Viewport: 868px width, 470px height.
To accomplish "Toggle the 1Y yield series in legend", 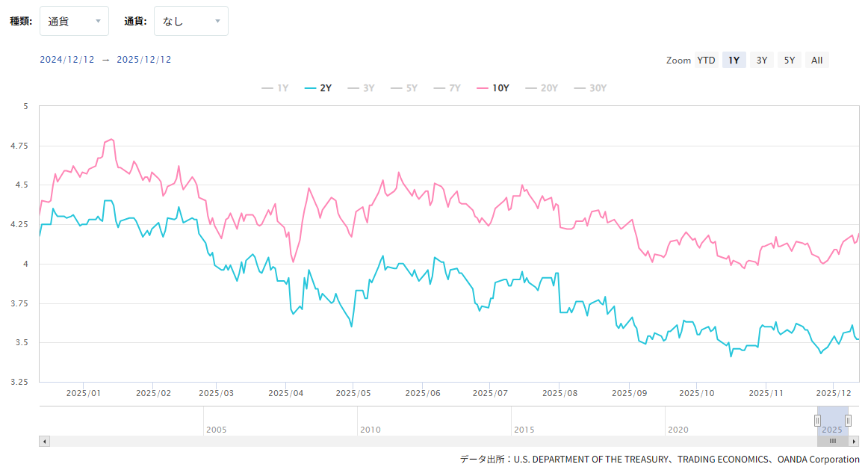I will point(276,88).
